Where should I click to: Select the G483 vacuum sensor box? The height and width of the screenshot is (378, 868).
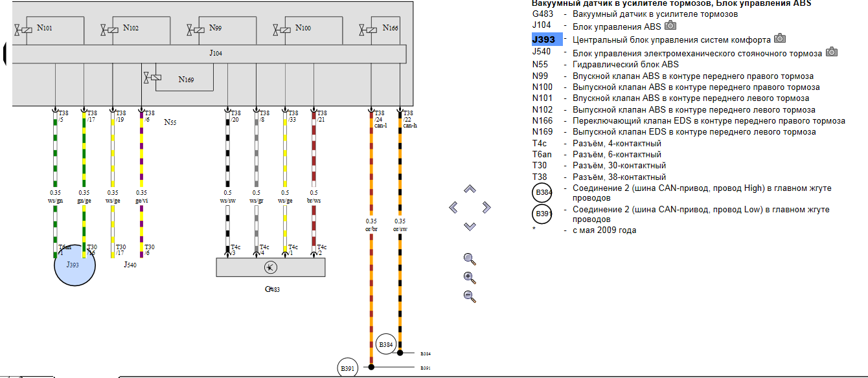coord(270,267)
